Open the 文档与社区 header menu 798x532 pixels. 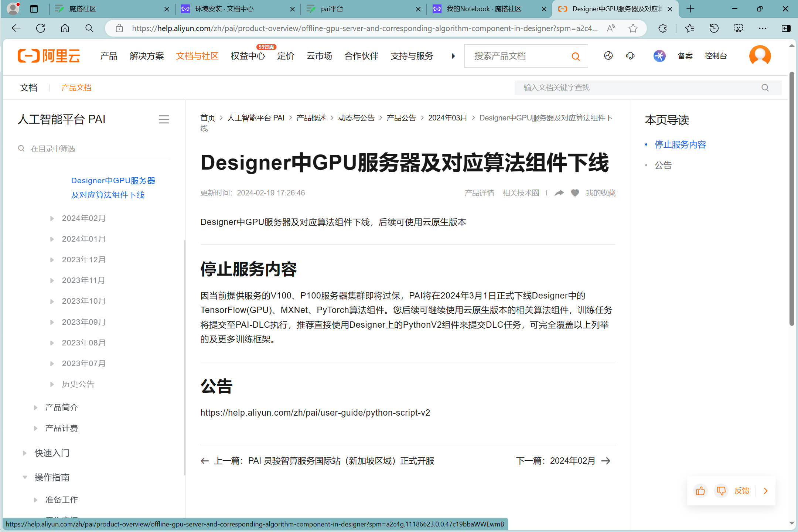point(197,56)
